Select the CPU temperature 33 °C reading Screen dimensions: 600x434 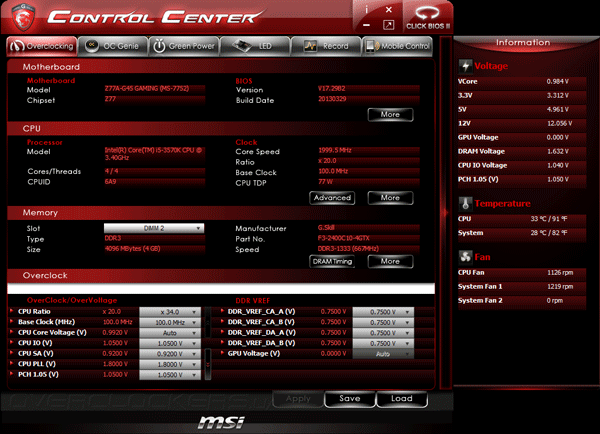pos(522,219)
